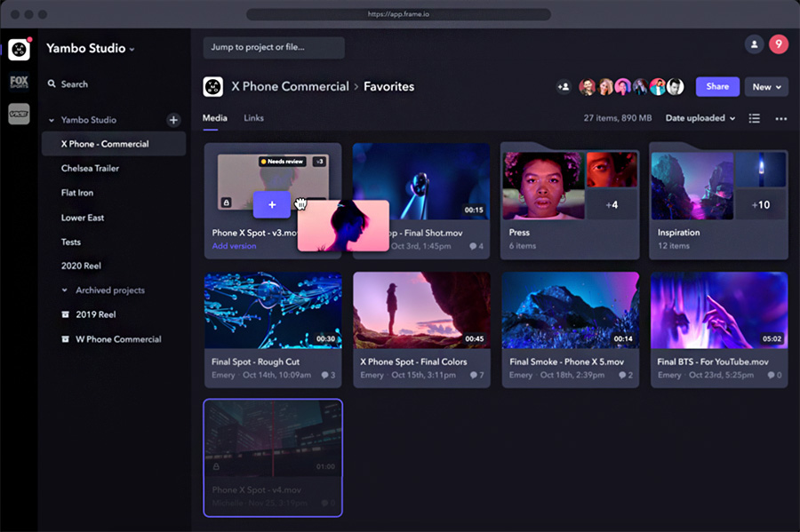Click the browser URL address bar
Screen dimensions: 800x532
tap(398, 14)
